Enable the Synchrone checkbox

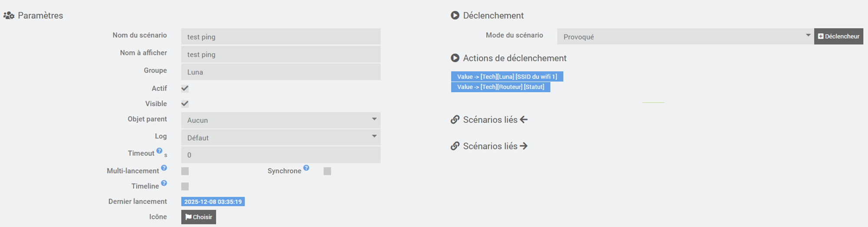point(327,171)
